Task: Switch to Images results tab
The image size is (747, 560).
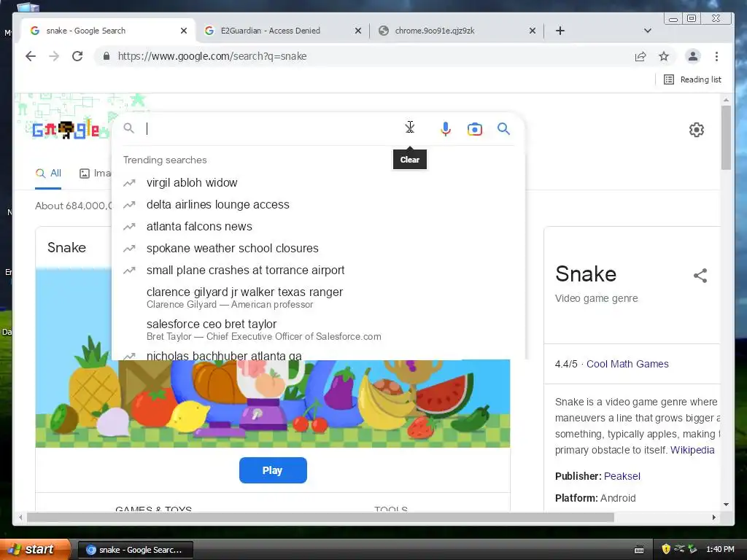Action: pos(95,174)
